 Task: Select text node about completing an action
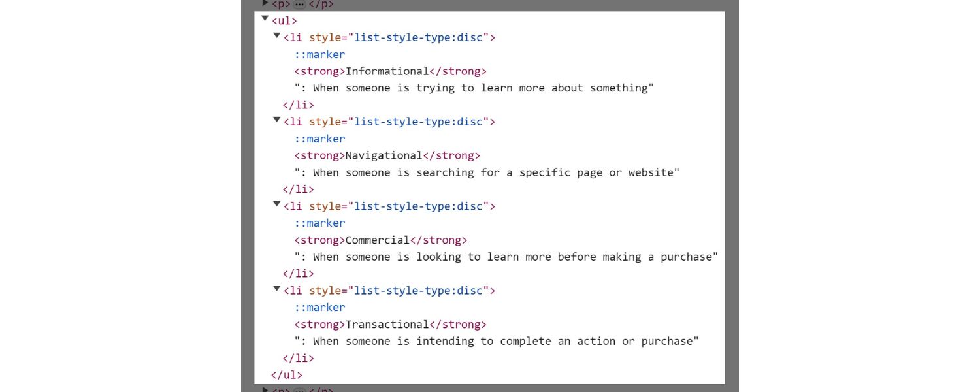click(497, 341)
